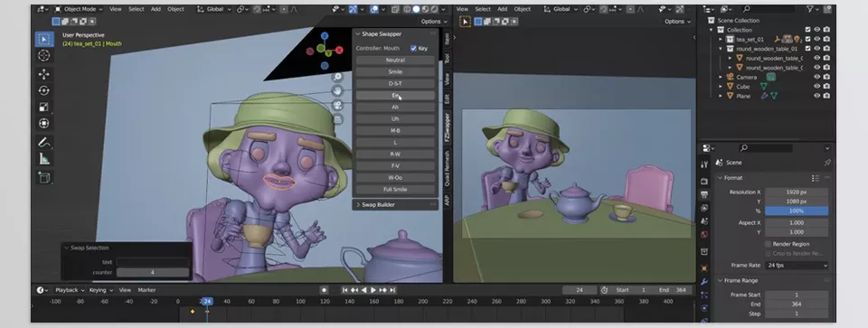This screenshot has height=328, width=868.
Task: Select the Transform tool
Action: tap(43, 123)
